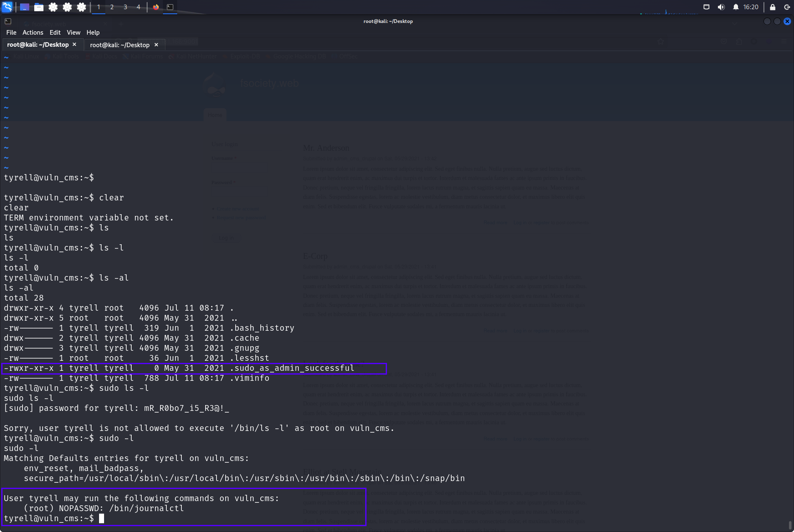Click the 16:20 panel clock
The image size is (794, 532).
point(751,7)
